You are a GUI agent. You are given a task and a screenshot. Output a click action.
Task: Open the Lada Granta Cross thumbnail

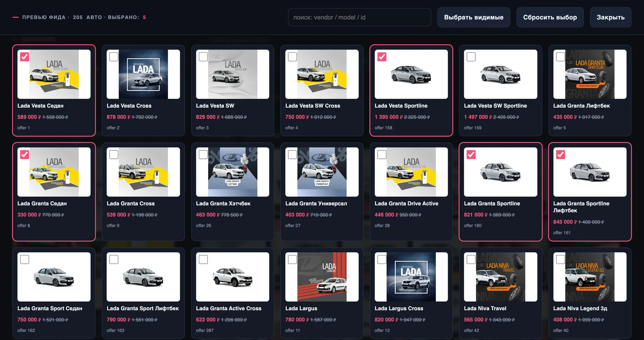click(143, 172)
